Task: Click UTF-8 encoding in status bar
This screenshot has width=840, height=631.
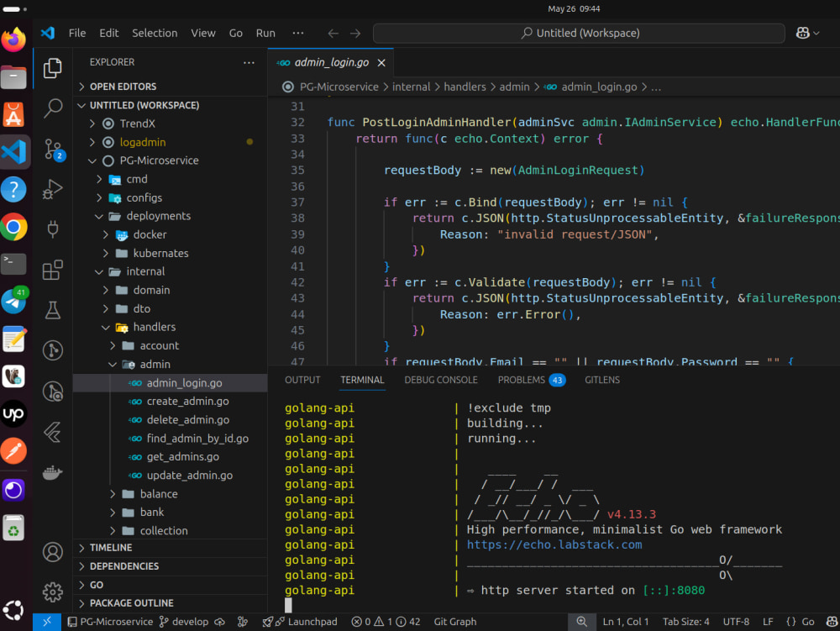Action: [x=736, y=622]
